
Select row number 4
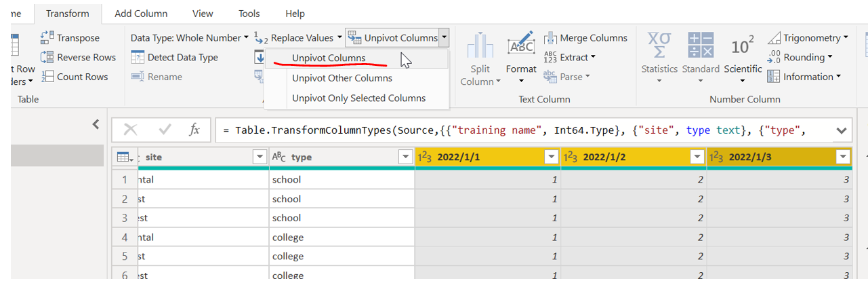[125, 238]
